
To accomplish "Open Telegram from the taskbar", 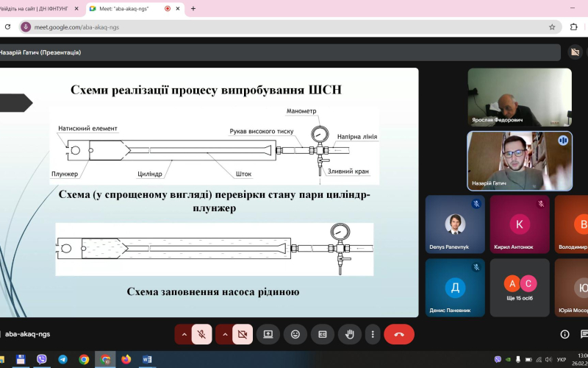I will click(62, 359).
